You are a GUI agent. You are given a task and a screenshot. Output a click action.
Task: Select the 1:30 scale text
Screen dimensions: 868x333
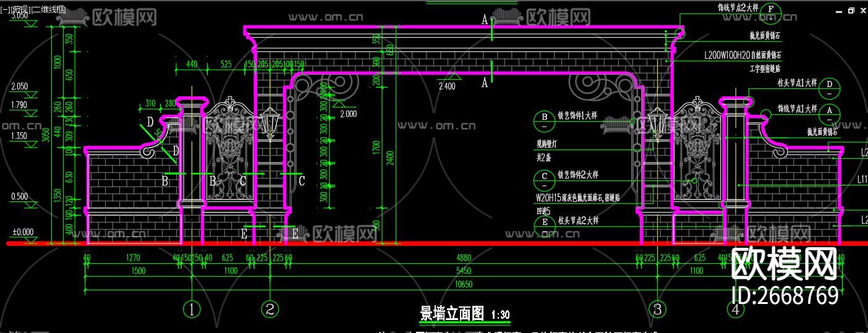tap(501, 315)
